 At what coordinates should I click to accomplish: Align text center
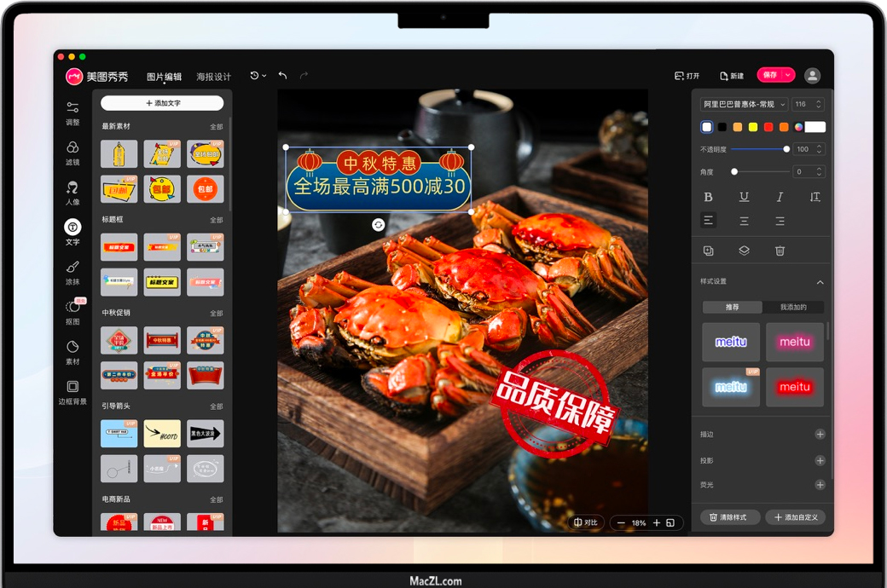click(744, 221)
